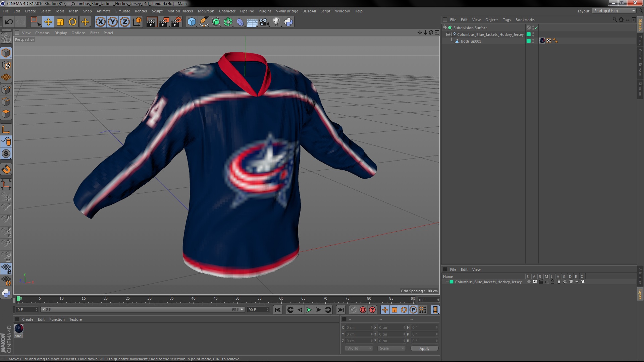644x362 pixels.
Task: Select the bodi material thumbnail
Action: tap(19, 329)
